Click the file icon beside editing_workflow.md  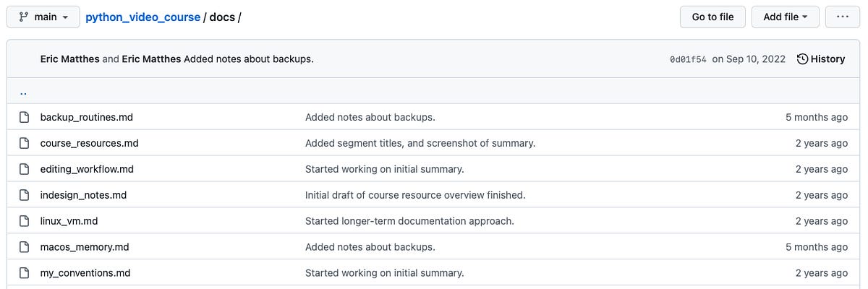pyautogui.click(x=24, y=169)
